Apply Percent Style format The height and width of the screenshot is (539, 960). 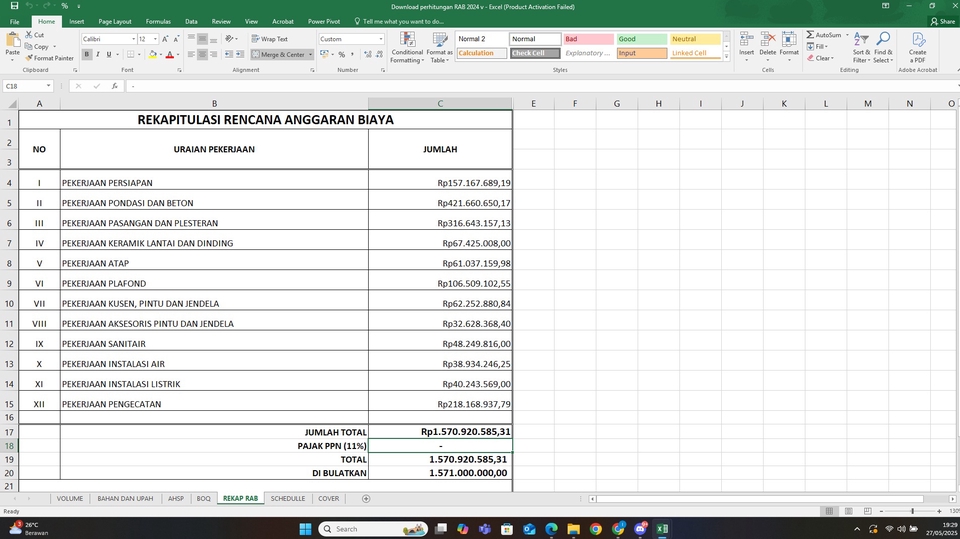pyautogui.click(x=342, y=55)
